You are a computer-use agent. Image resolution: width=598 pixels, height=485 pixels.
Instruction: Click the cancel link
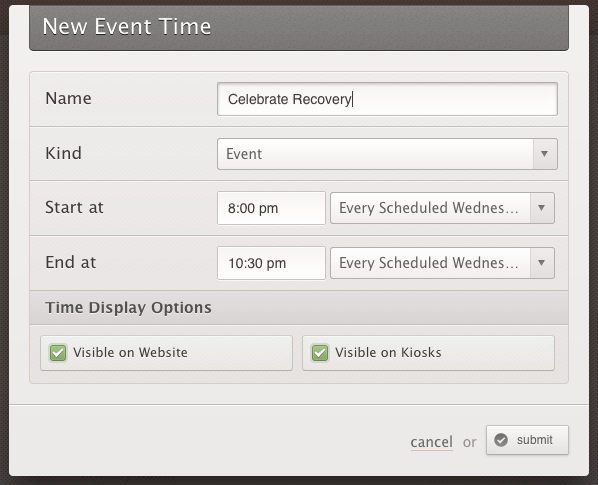pos(431,442)
